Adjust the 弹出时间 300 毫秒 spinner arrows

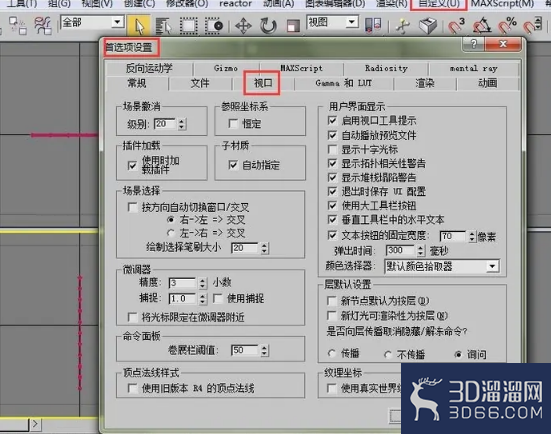(420, 251)
